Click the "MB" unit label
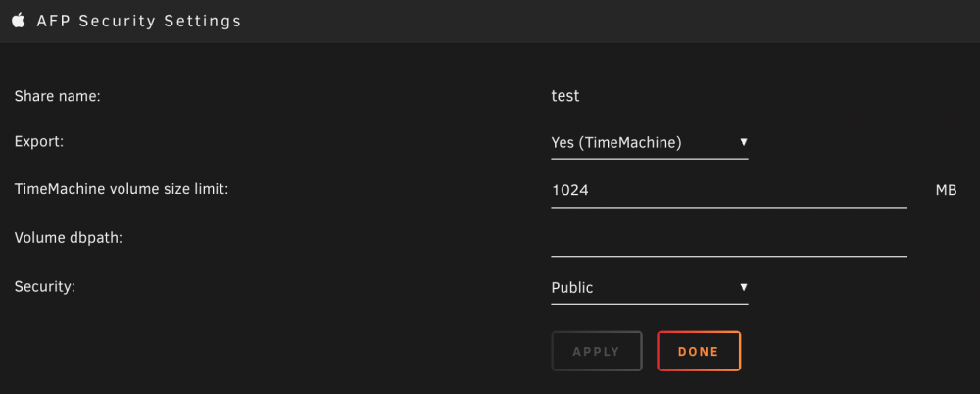980x394 pixels. click(x=947, y=191)
